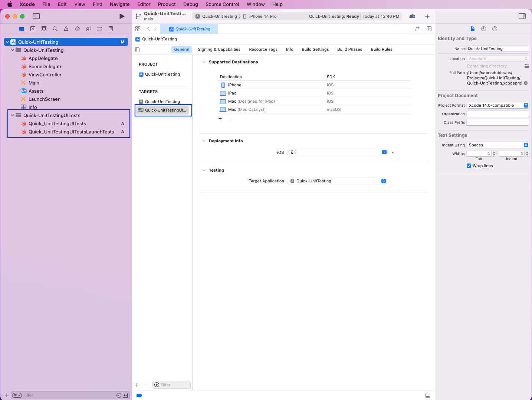
Task: Hide the navigator sidebar
Action: point(36,16)
